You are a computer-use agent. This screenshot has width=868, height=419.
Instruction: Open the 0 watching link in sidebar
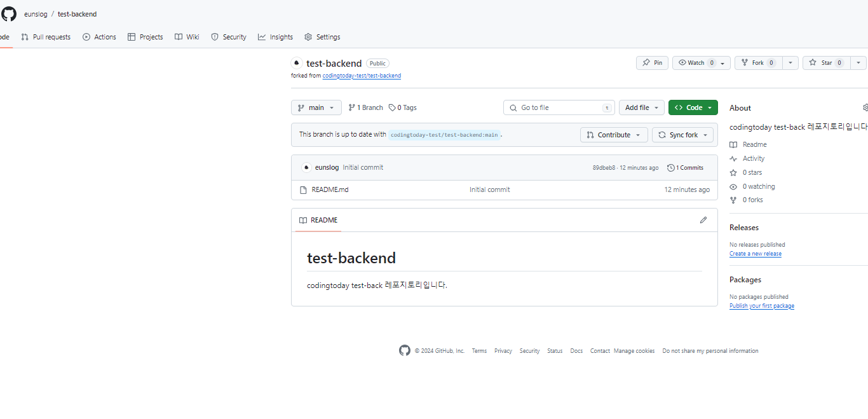tap(752, 186)
